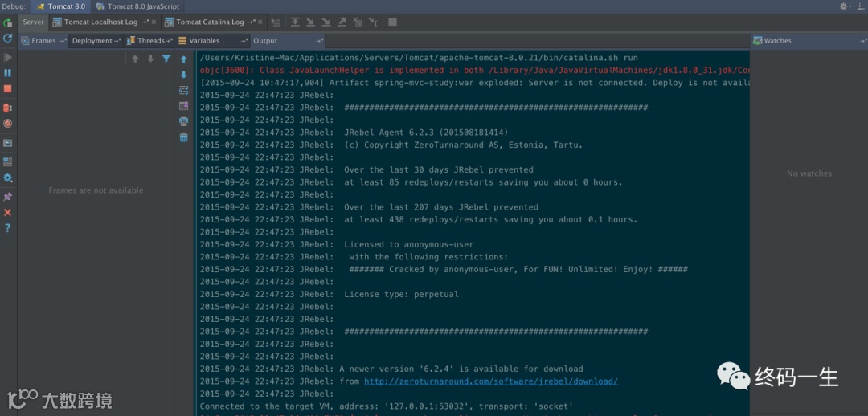Select the Variables panel tab

(x=204, y=40)
